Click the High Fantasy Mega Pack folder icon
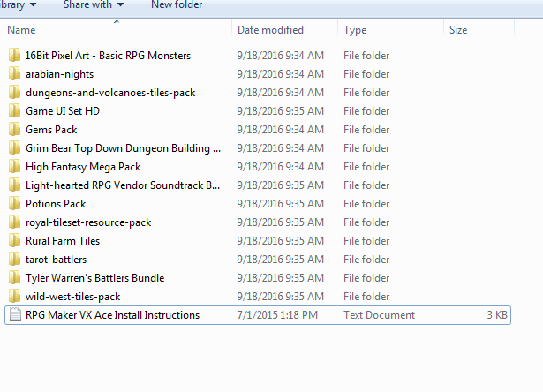Viewport: 543px width, 392px height. 14,167
